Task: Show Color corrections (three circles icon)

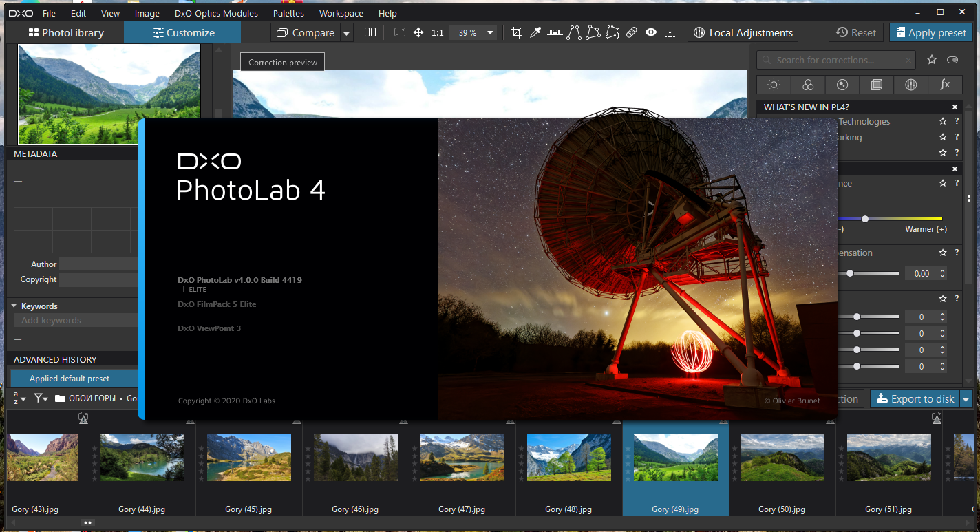Action: [x=808, y=85]
